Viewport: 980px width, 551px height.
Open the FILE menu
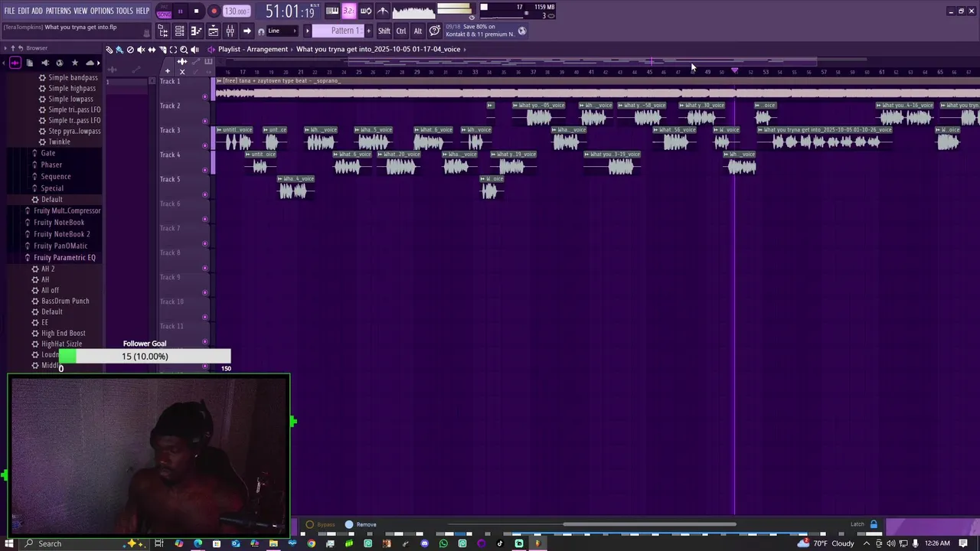9,11
